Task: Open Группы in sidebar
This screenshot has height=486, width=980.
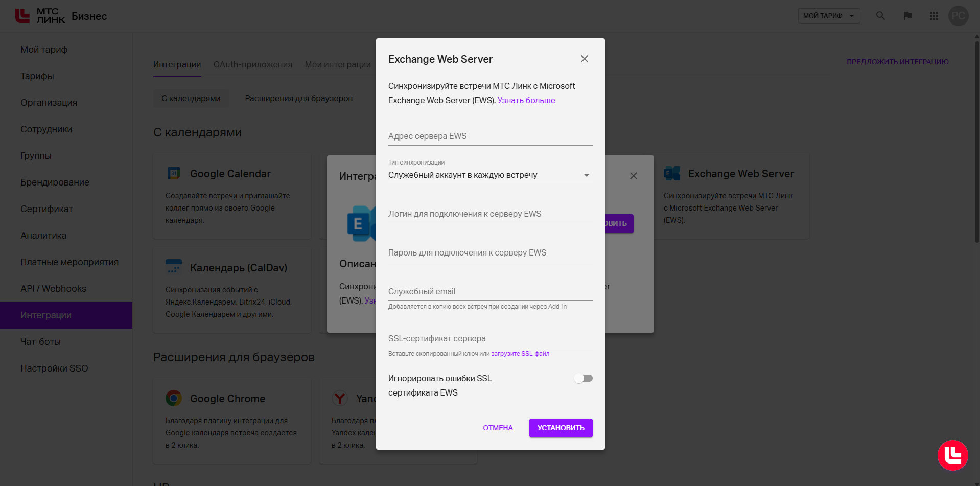Action: (66, 156)
